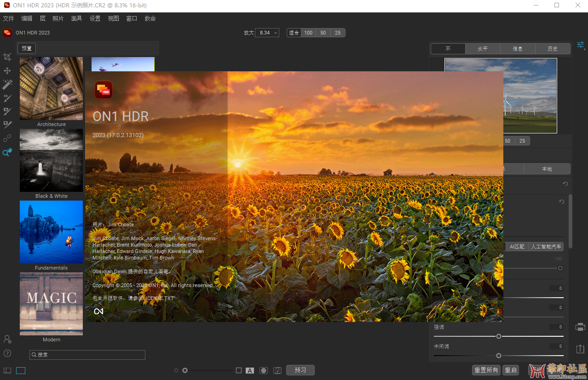This screenshot has width=588, height=380.
Task: Click the HDR logo in splash screen
Action: pyautogui.click(x=104, y=90)
